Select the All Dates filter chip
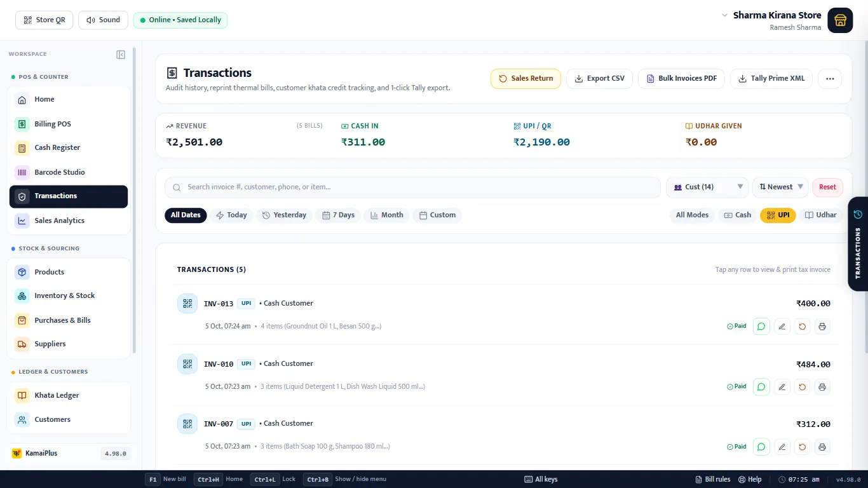868x488 pixels. coord(186,215)
